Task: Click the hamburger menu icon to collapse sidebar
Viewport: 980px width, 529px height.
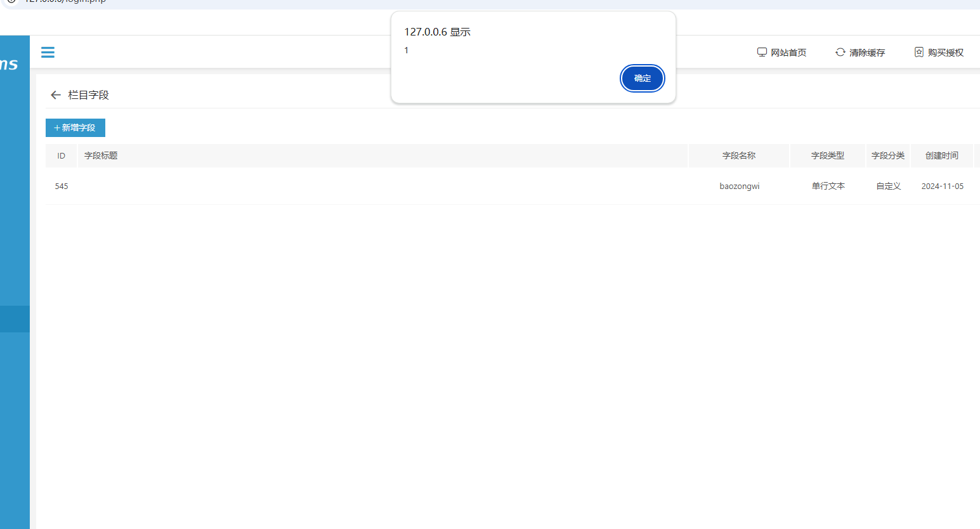Action: (x=48, y=52)
